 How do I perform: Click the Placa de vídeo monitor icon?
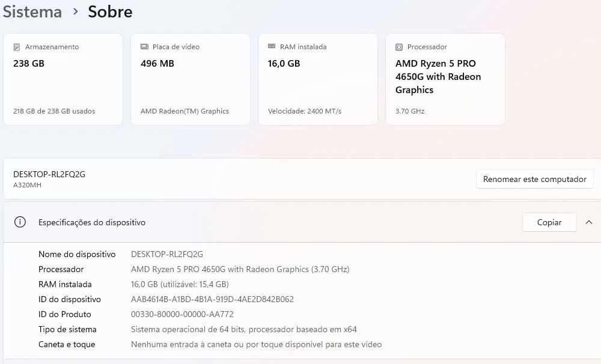[x=145, y=46]
